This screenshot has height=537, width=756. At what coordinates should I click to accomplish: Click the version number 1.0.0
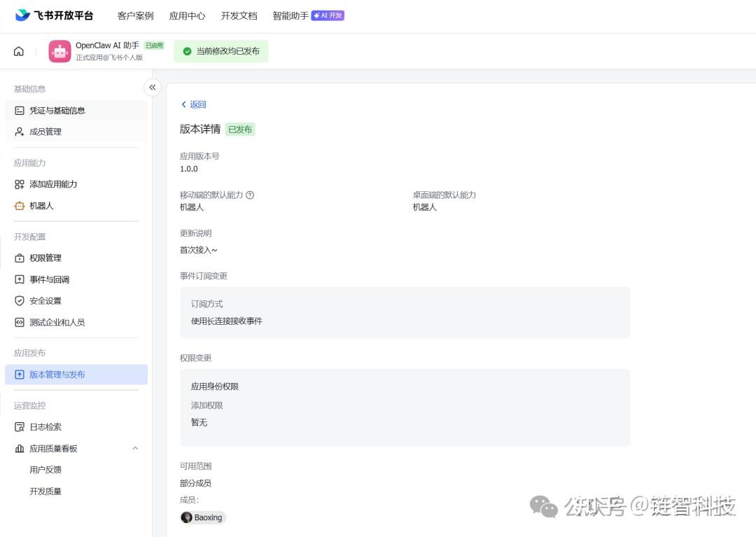tap(189, 169)
